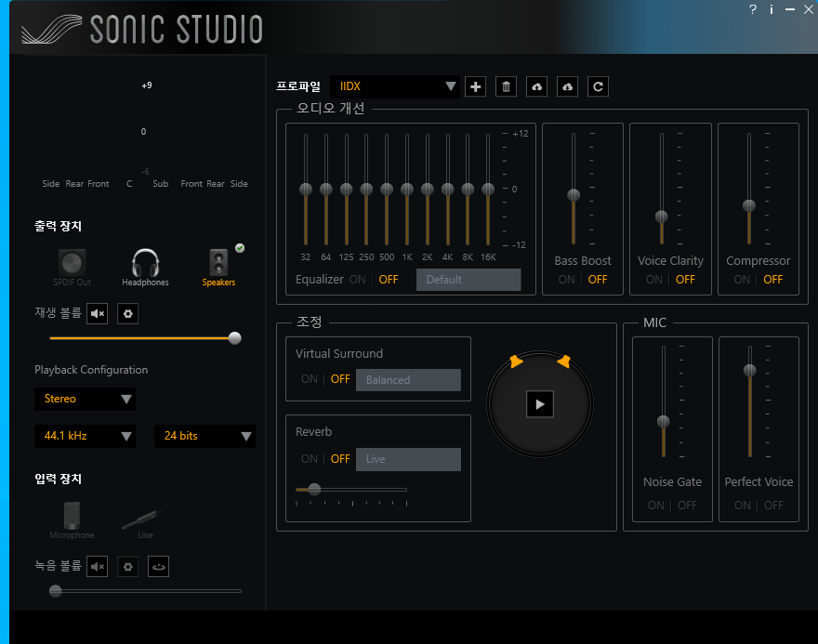The height and width of the screenshot is (644, 818).
Task: Open playback volume settings gear
Action: 128,314
